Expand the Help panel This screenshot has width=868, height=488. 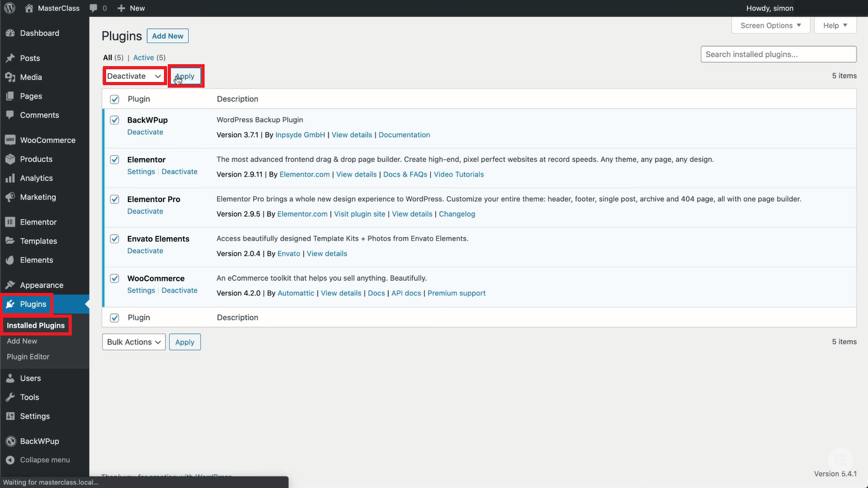(836, 25)
